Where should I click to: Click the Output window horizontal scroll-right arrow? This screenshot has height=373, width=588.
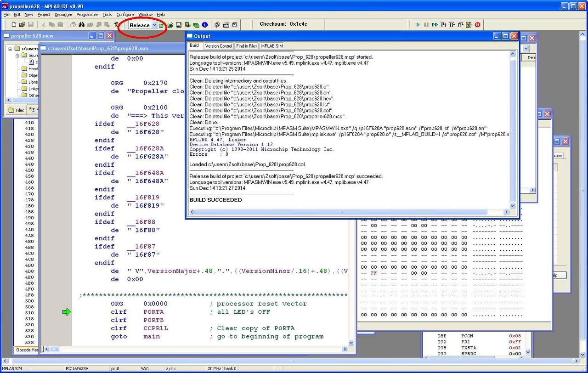tap(507, 212)
